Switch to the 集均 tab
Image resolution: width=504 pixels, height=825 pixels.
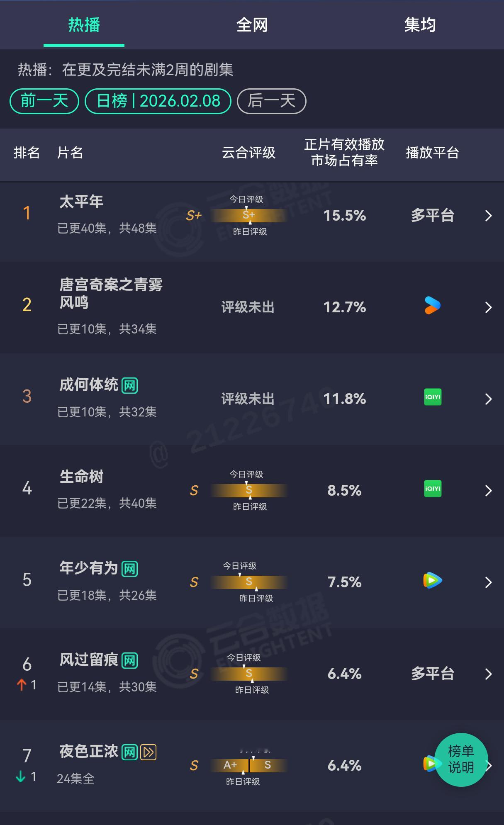[420, 25]
